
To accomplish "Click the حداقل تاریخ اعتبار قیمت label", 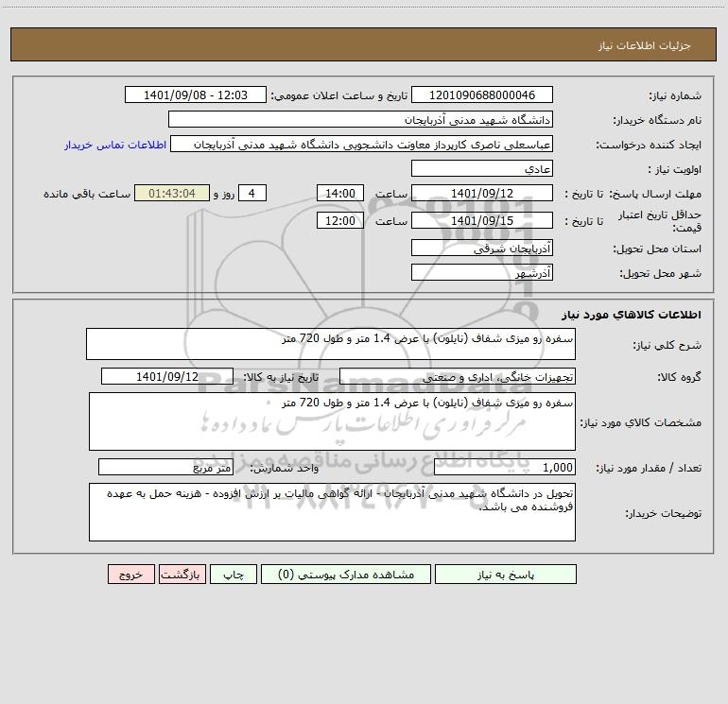I will point(660,221).
